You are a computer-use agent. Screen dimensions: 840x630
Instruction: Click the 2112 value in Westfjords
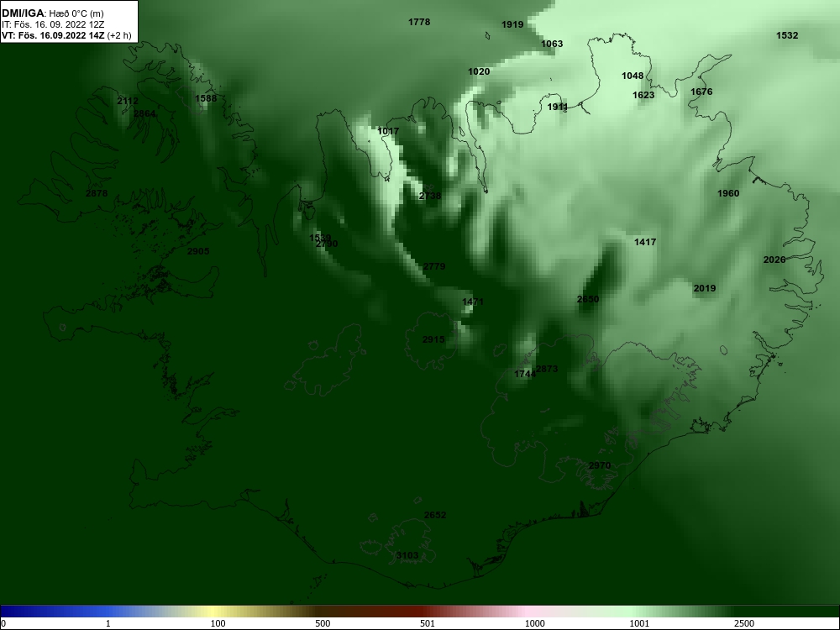click(128, 101)
